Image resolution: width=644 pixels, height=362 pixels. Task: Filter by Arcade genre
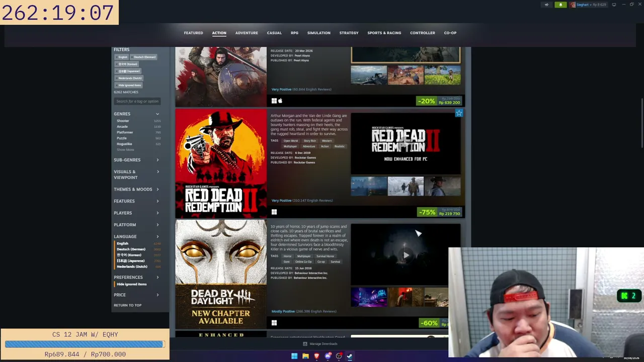click(x=122, y=127)
